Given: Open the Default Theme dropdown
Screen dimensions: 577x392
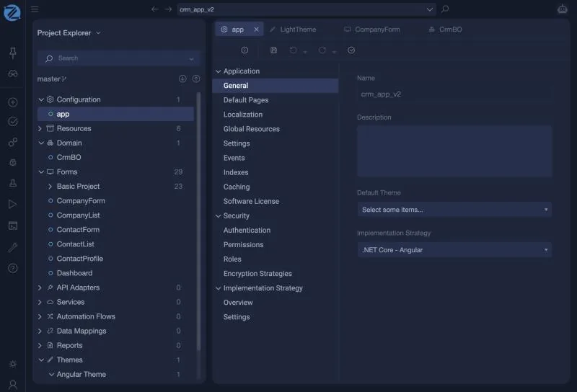Looking at the screenshot, I should pos(454,210).
